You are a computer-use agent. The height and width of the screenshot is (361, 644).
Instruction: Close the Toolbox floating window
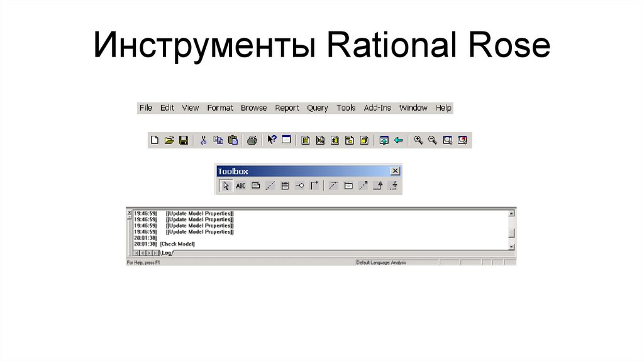click(395, 171)
